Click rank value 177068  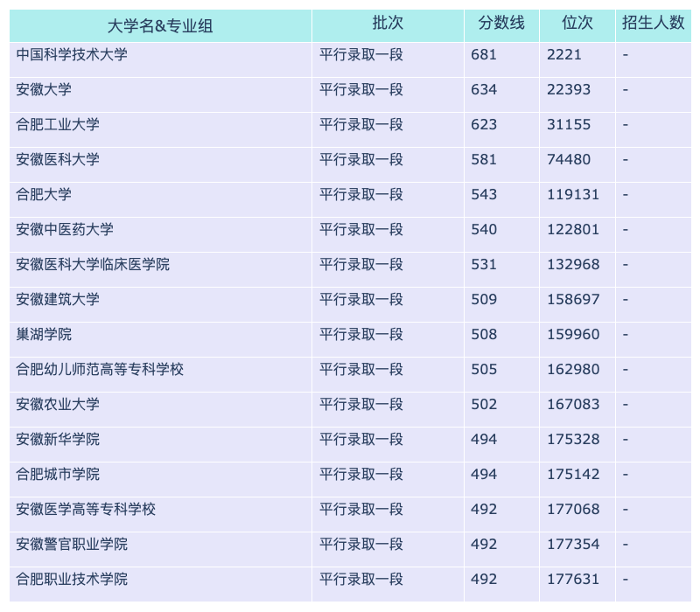tap(573, 509)
